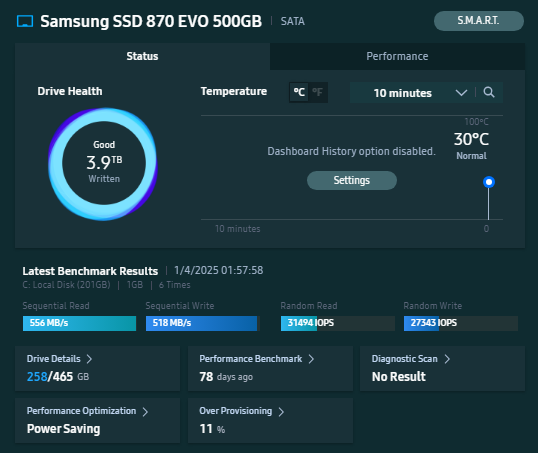
Task: Click the 'Power Saving' value text
Action: [x=63, y=429]
